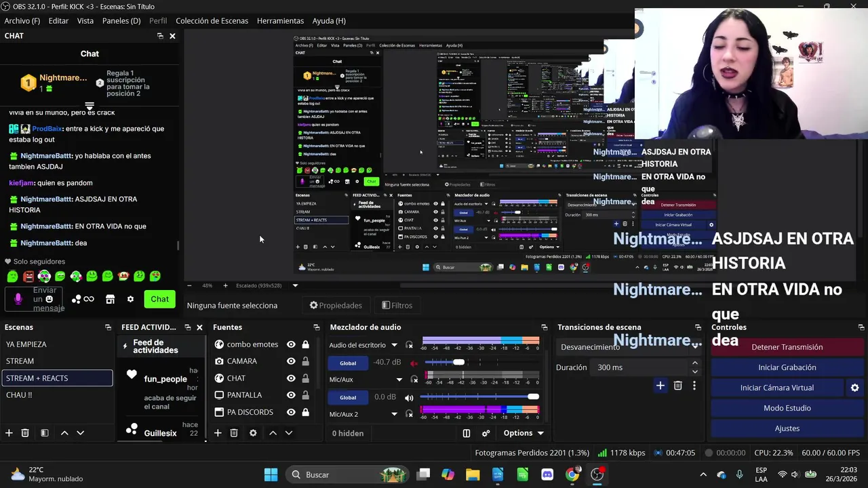Mute Mic/Aux speaker icon
This screenshot has height=488, width=868.
tap(409, 397)
